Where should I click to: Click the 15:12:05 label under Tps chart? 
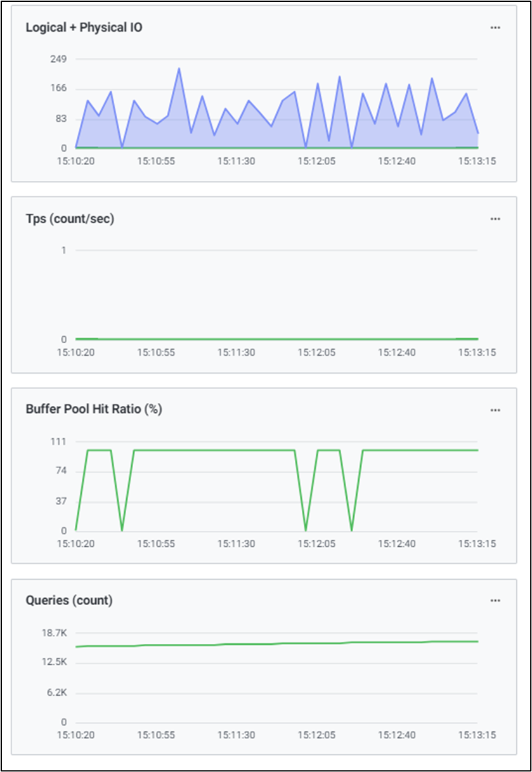tap(316, 352)
